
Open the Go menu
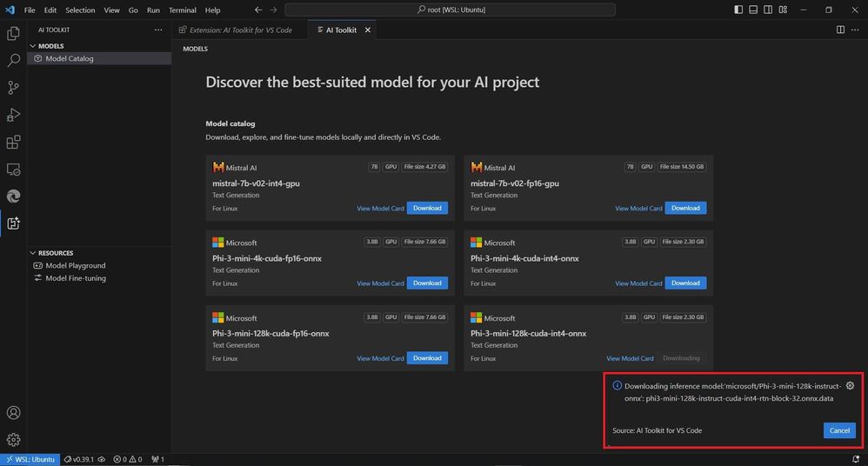[133, 10]
